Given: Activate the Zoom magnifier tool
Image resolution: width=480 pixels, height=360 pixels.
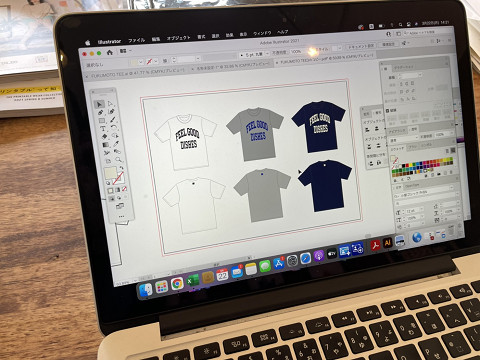Looking at the screenshot, I should (x=118, y=160).
